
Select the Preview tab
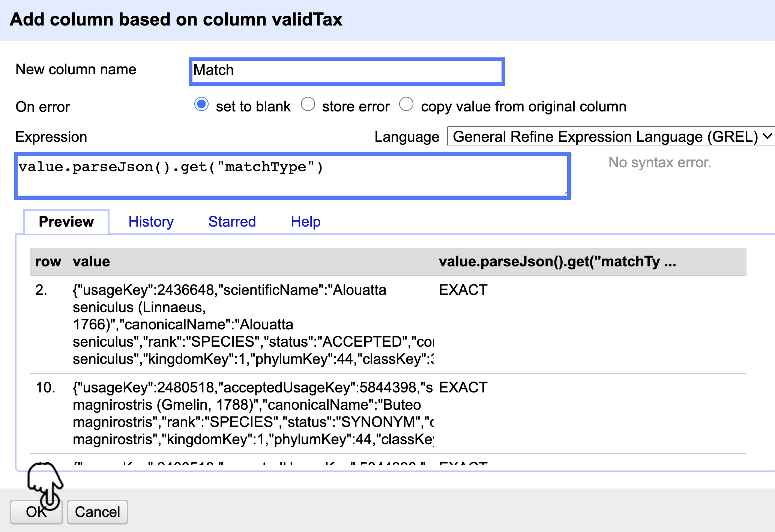coord(66,222)
